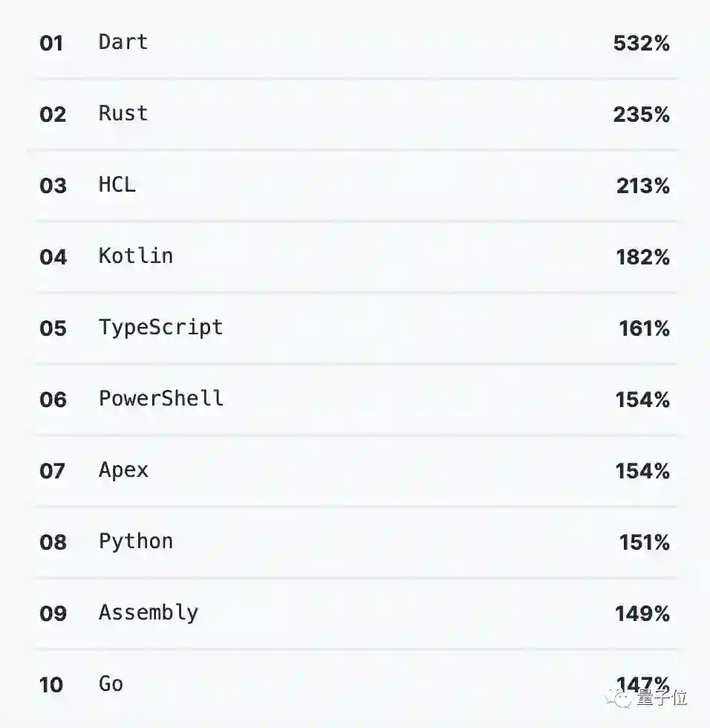The image size is (710, 728).
Task: Click the Kotlin language name
Action: coord(136,256)
